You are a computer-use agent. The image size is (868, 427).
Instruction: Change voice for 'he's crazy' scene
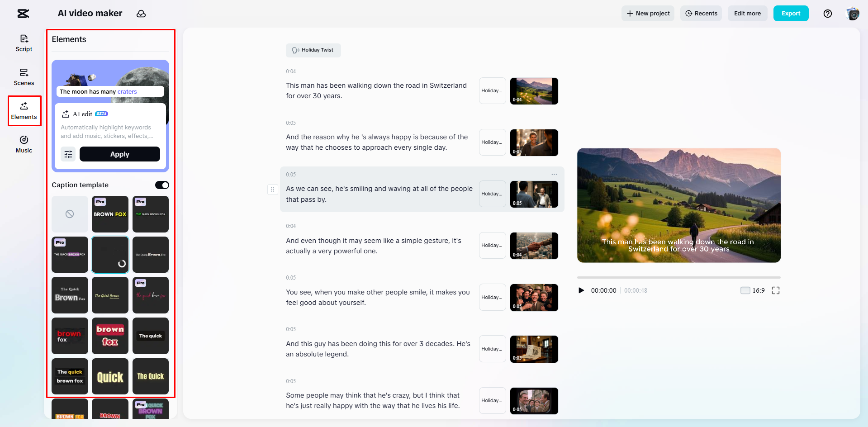492,400
